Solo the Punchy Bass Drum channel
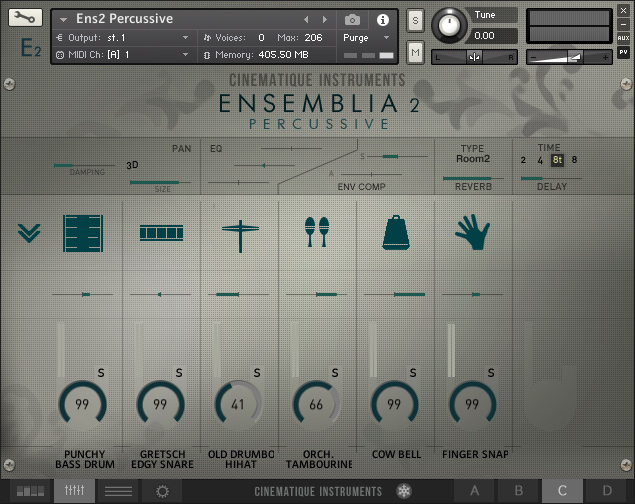Viewport: 635px width, 504px height. coord(101,373)
